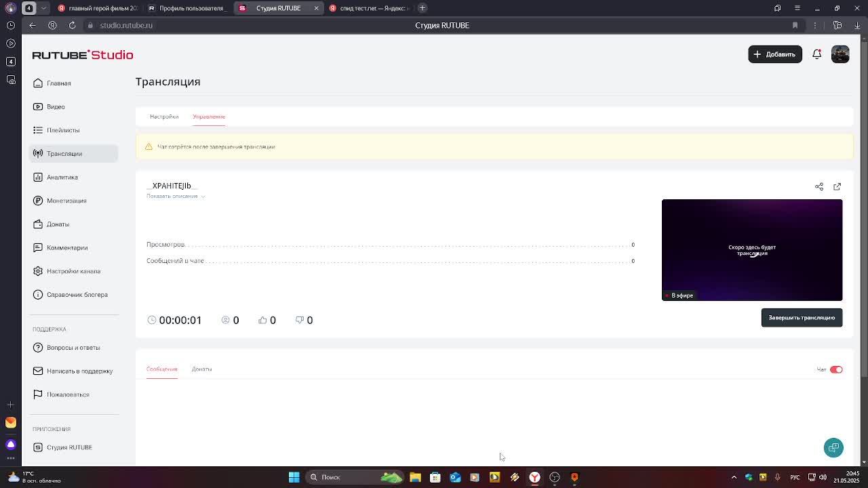Open the broadcast in a new window
This screenshot has width=868, height=488.
(x=837, y=186)
